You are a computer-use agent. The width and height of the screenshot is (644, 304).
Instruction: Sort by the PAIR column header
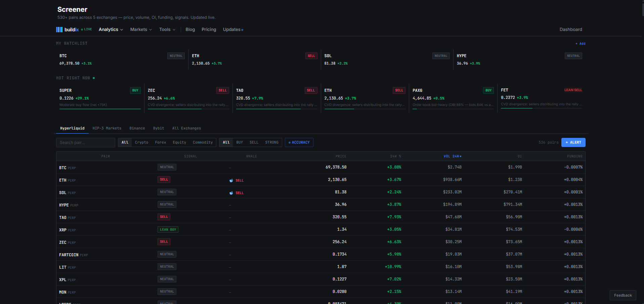[105, 156]
